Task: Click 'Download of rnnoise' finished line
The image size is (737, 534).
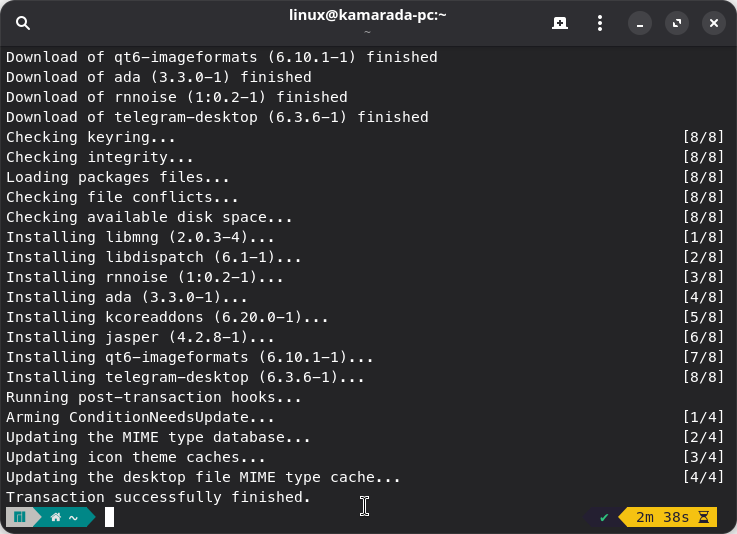Action: 177,97
